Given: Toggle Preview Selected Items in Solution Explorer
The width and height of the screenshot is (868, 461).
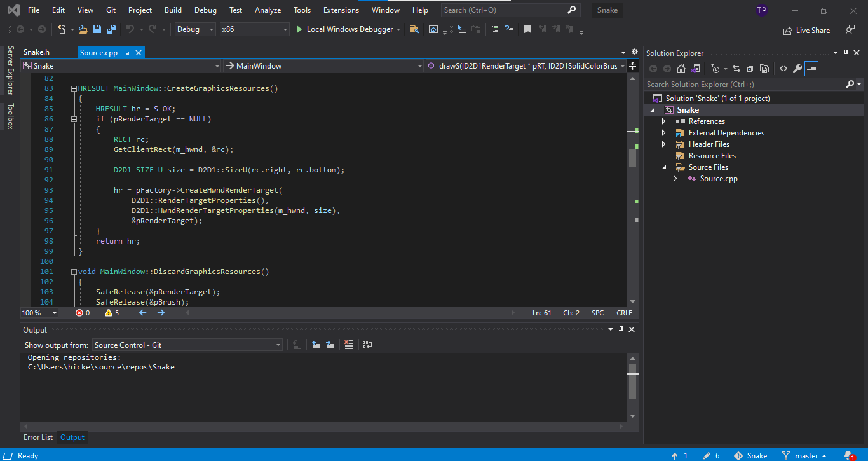Looking at the screenshot, I should [x=811, y=69].
